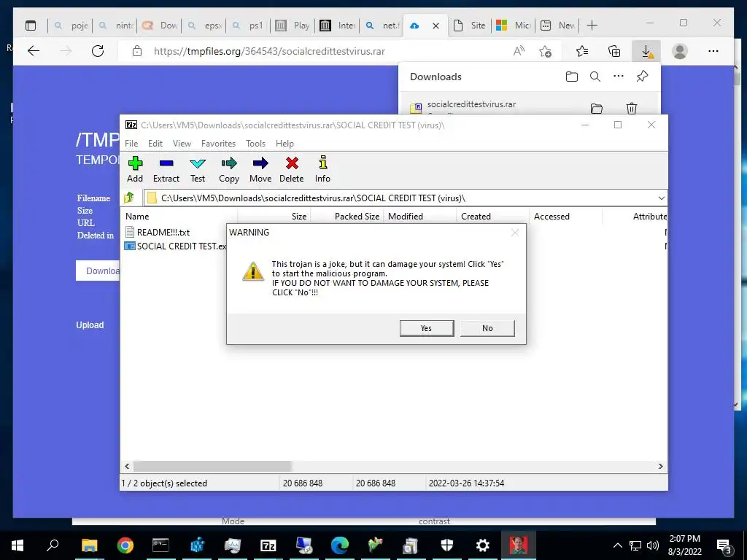Open Windows Security shield taskbar icon

(447, 545)
